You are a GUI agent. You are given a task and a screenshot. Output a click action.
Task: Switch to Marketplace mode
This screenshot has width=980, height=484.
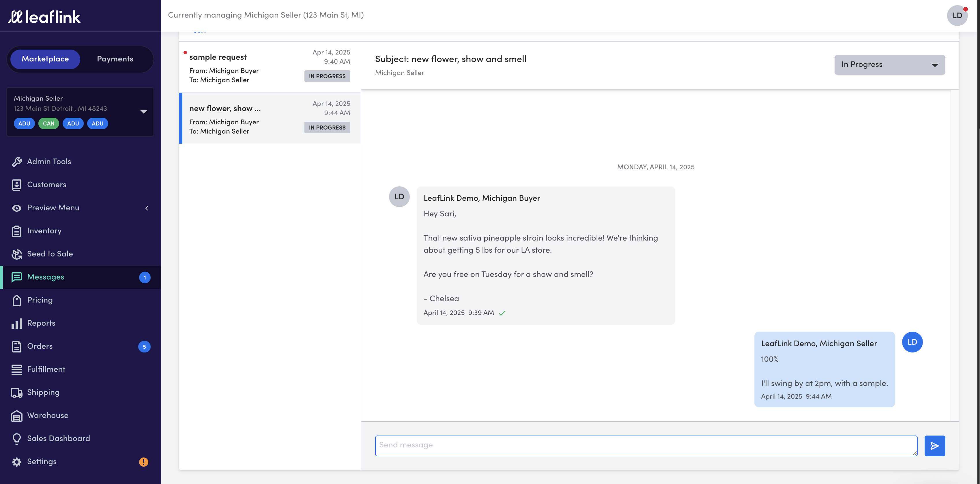[x=45, y=59]
